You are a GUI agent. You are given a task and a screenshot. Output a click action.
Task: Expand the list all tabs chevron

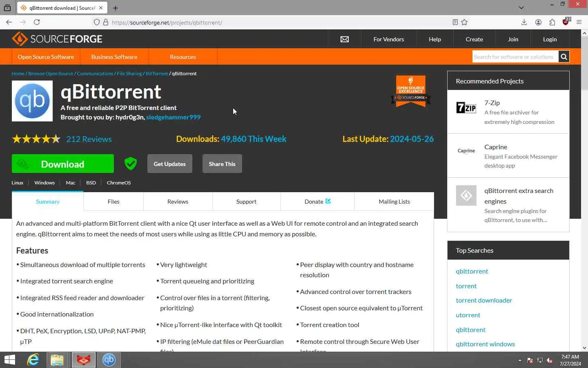click(x=521, y=8)
